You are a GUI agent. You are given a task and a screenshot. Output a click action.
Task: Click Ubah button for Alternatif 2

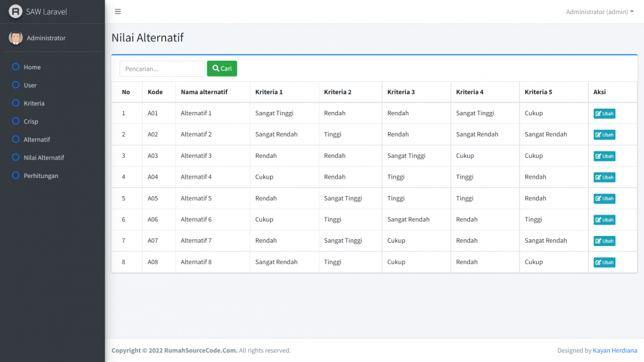coord(604,135)
